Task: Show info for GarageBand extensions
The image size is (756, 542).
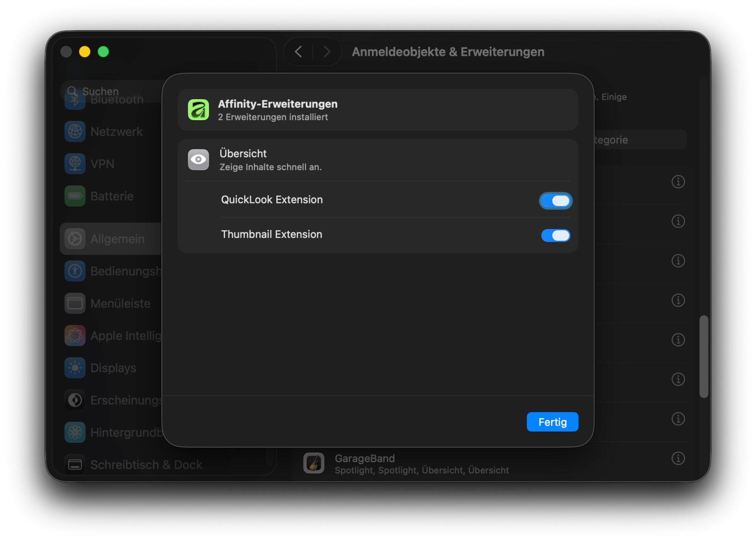Action: [678, 458]
